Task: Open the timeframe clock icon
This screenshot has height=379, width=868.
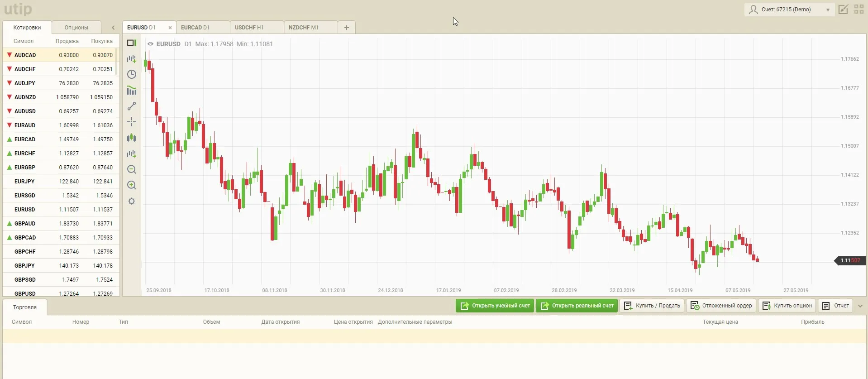Action: [x=132, y=74]
